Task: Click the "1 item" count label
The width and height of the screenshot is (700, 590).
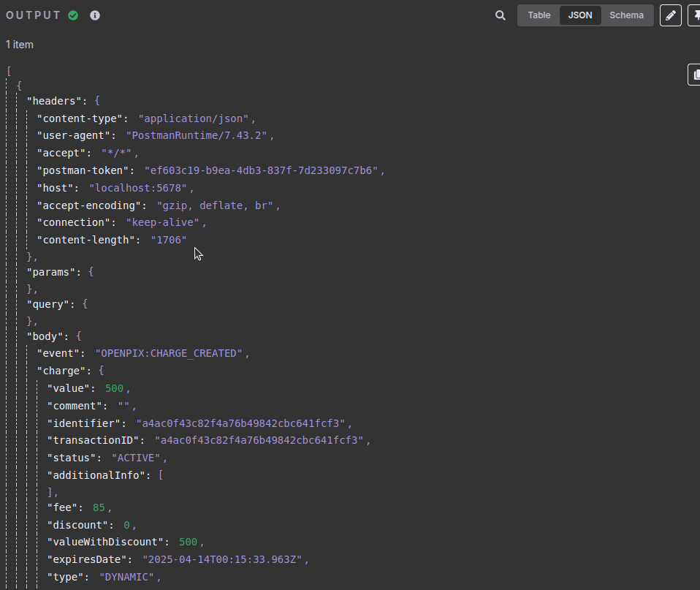Action: (20, 45)
